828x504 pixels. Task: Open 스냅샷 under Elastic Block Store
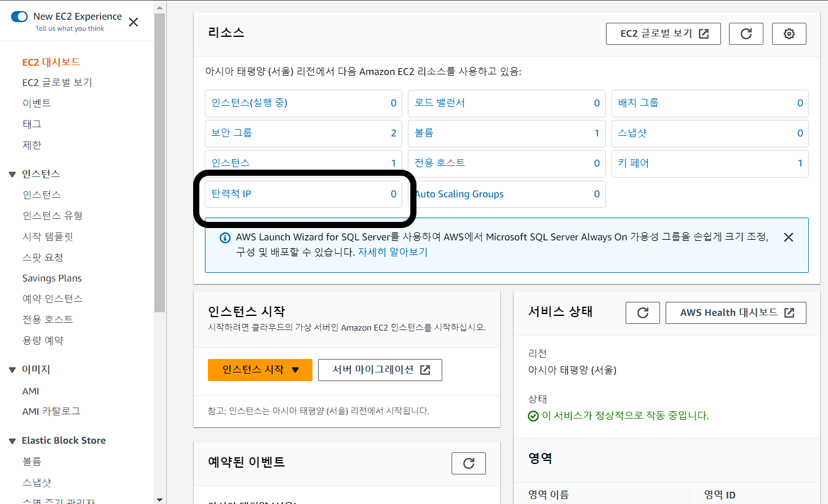click(x=37, y=482)
